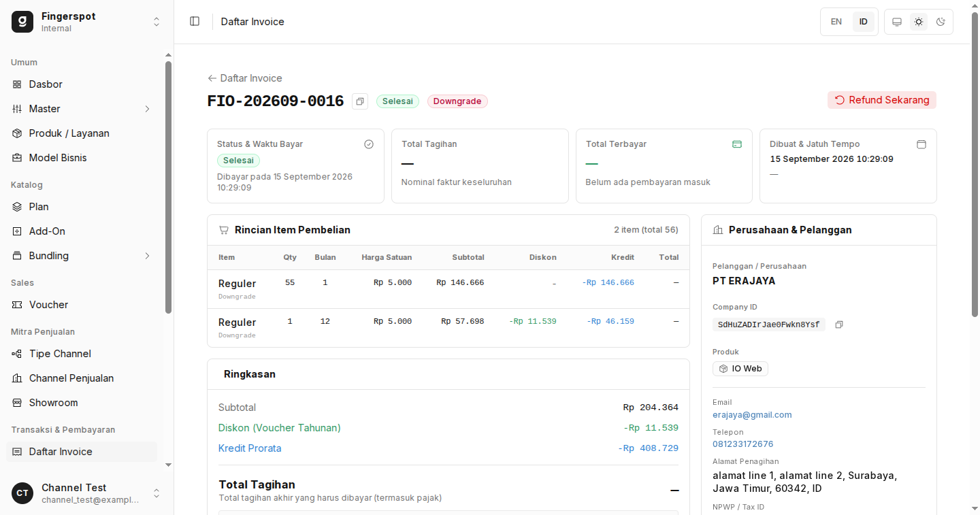The width and height of the screenshot is (980, 515).
Task: Switch language to ID
Action: click(864, 22)
